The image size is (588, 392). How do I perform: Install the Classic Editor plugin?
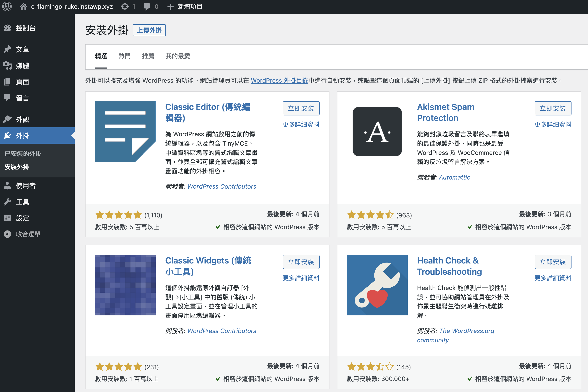pos(301,108)
